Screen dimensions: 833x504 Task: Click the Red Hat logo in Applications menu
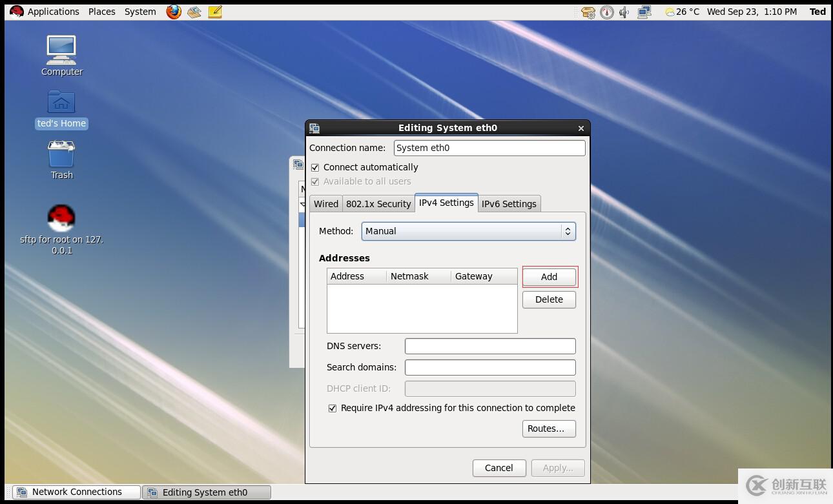coord(17,12)
